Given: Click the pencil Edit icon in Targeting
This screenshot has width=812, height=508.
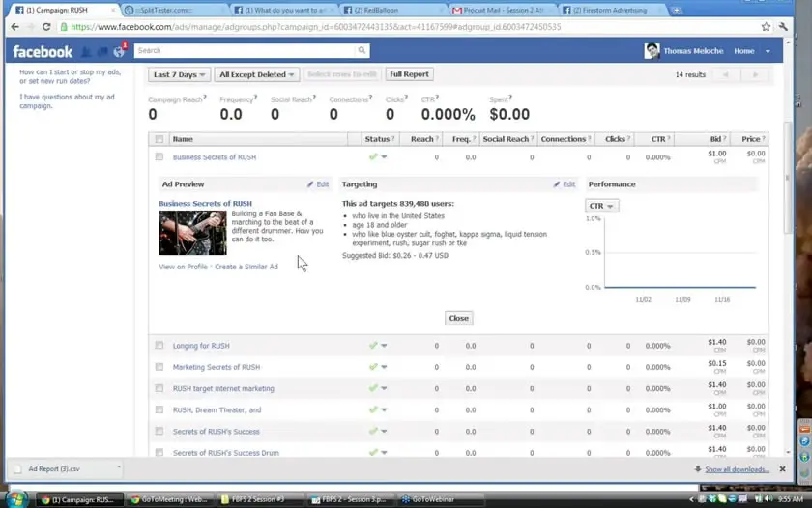Looking at the screenshot, I should pos(564,184).
